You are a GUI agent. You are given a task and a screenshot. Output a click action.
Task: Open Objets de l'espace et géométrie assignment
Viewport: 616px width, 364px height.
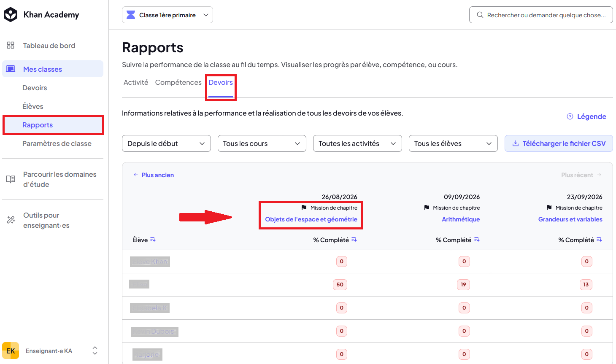pos(311,219)
